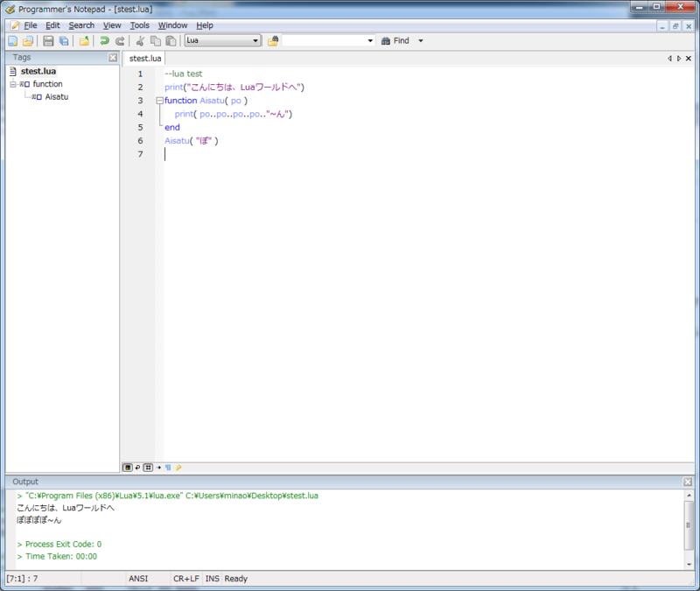Image resolution: width=700 pixels, height=591 pixels.
Task: Open the find text combo box arrow
Action: (370, 40)
